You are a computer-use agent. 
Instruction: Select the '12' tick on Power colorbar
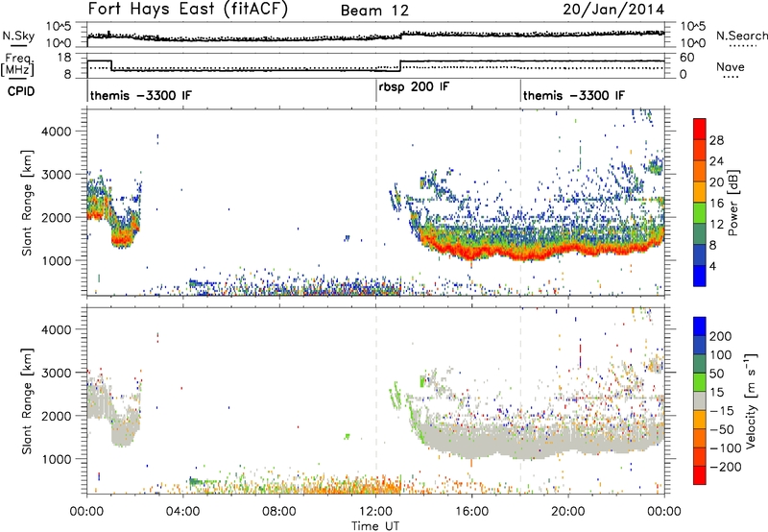click(716, 225)
